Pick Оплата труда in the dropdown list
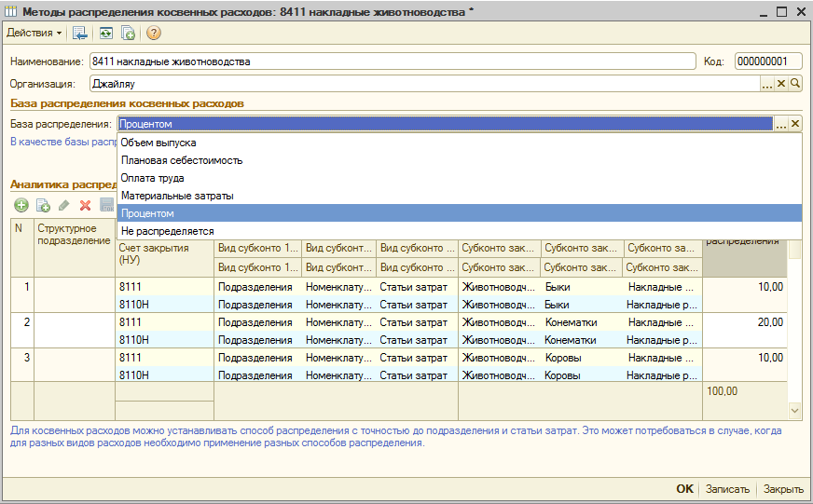Screen dimensions: 813x504 (x=152, y=178)
